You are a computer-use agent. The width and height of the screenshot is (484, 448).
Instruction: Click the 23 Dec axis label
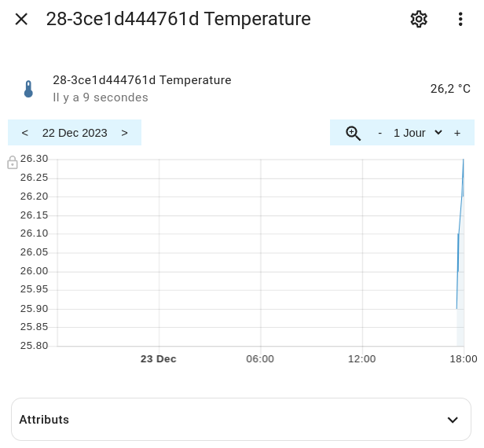pyautogui.click(x=159, y=358)
